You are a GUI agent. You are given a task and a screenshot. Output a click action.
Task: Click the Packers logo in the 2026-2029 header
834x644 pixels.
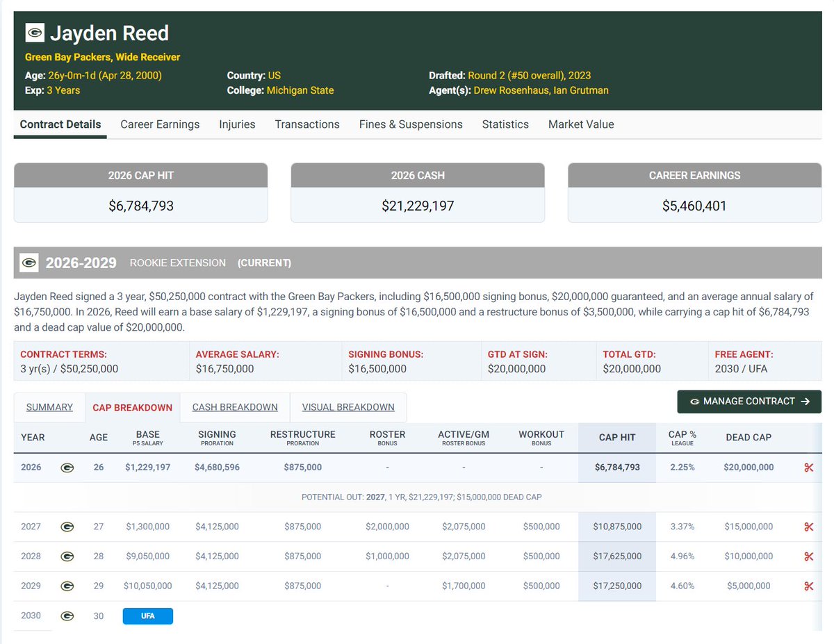(x=28, y=263)
